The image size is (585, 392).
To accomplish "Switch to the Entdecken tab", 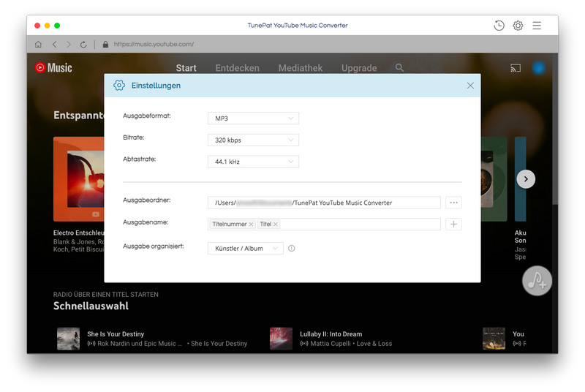I will tap(237, 68).
